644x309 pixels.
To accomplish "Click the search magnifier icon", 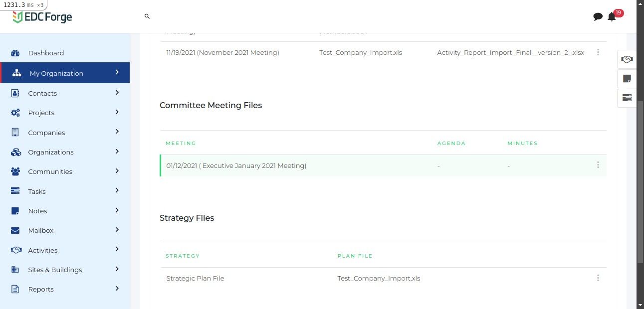I will tap(147, 16).
